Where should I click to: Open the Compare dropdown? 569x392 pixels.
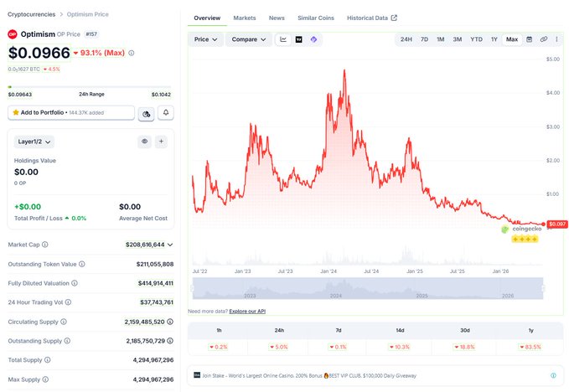tap(249, 39)
